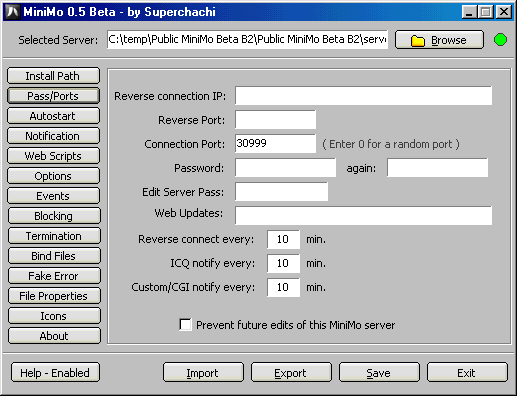Import a saved configuration
Image resolution: width=517 pixels, height=396 pixels.
203,372
